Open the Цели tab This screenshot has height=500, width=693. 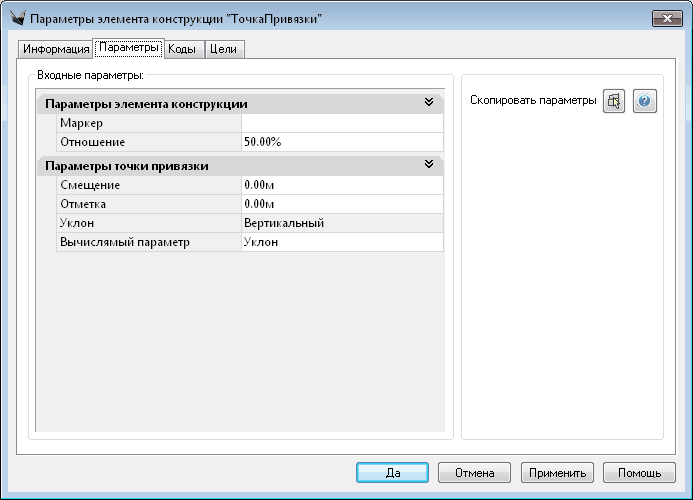pos(223,49)
